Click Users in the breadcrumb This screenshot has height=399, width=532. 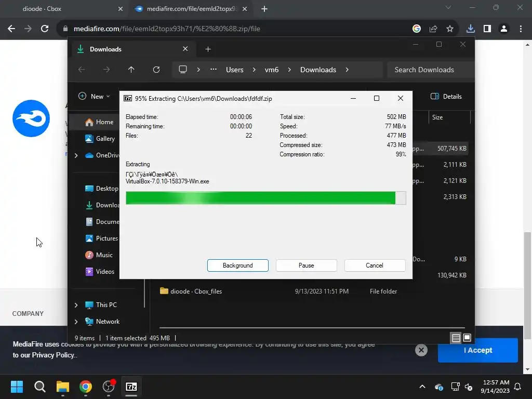(x=235, y=70)
